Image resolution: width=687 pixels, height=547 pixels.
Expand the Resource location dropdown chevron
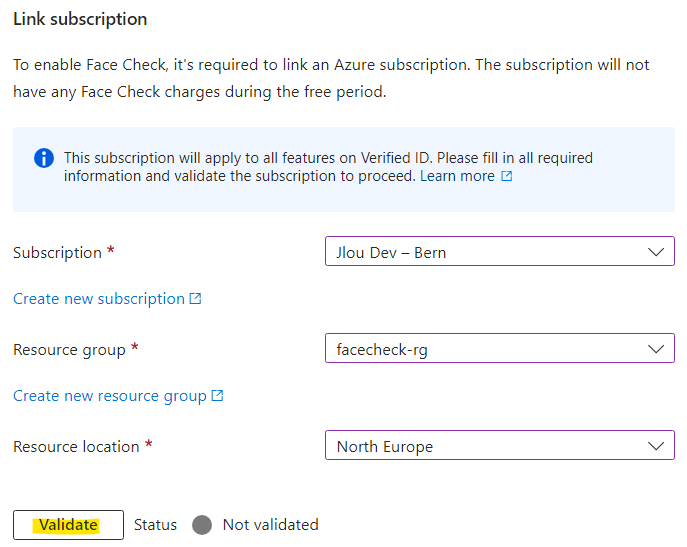tap(656, 446)
